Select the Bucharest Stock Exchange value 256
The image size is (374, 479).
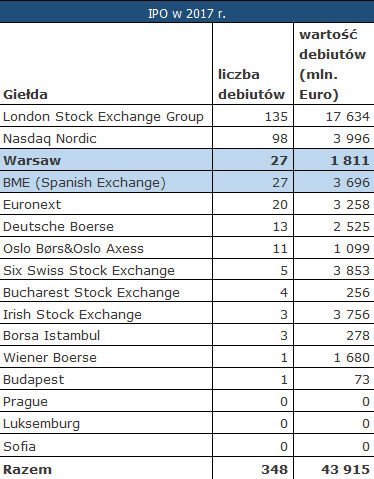358,293
